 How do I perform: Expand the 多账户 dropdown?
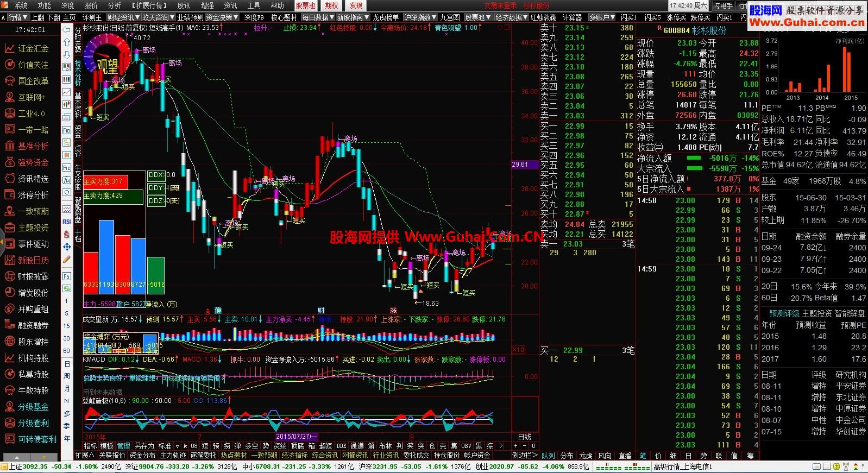[x=602, y=17]
